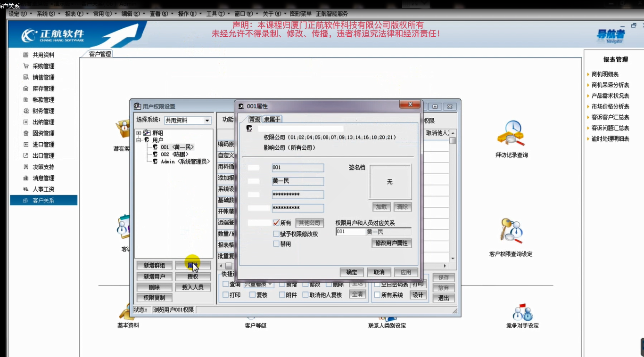Screen dimensions: 644x357
Task: Go to 消息管理 in sidebar
Action: point(43,178)
